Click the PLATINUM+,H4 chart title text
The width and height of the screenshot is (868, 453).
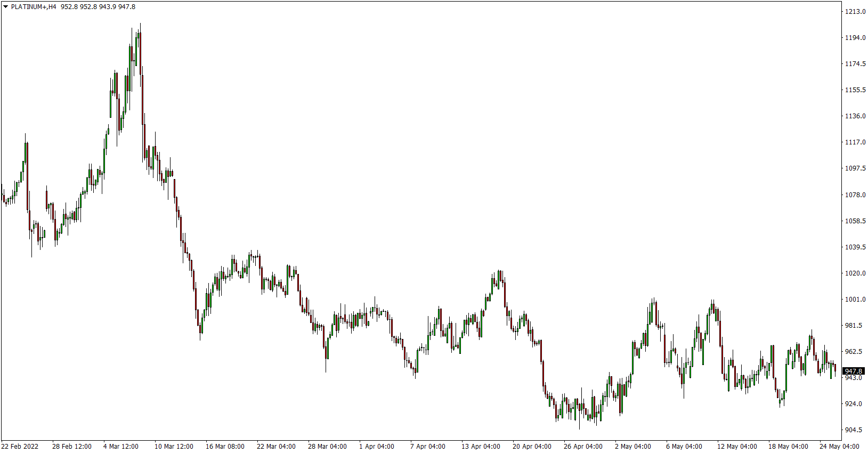pyautogui.click(x=34, y=7)
